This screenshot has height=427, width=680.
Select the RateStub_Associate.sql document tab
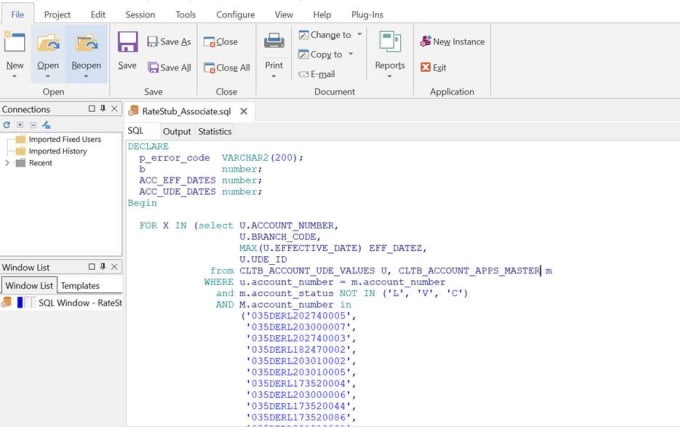tap(186, 111)
